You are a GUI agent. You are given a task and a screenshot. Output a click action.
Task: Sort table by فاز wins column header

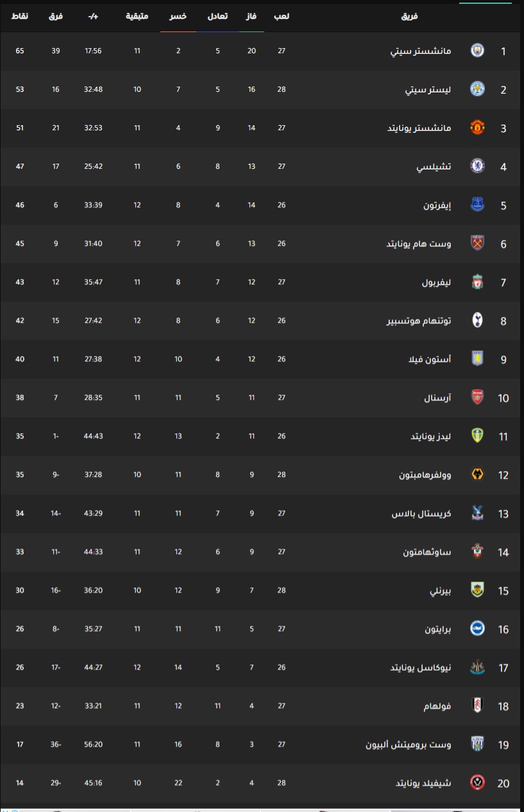pyautogui.click(x=251, y=16)
